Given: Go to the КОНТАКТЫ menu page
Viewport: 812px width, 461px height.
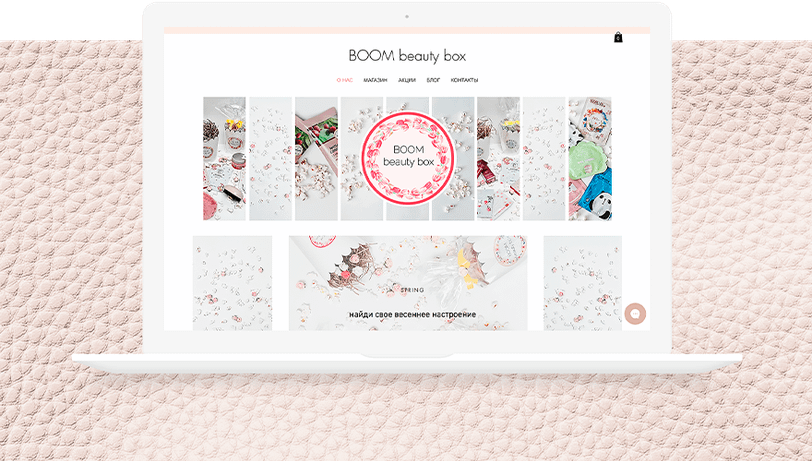Looking at the screenshot, I should pyautogui.click(x=465, y=80).
